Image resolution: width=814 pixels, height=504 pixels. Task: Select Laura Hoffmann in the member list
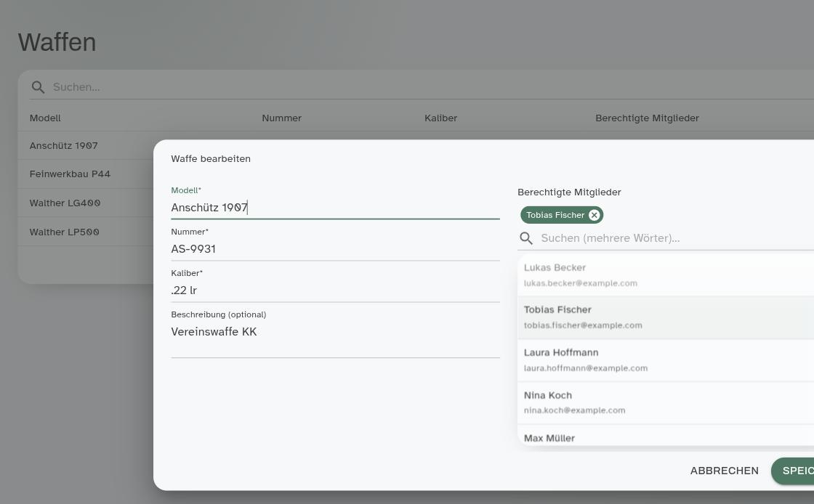(666, 360)
